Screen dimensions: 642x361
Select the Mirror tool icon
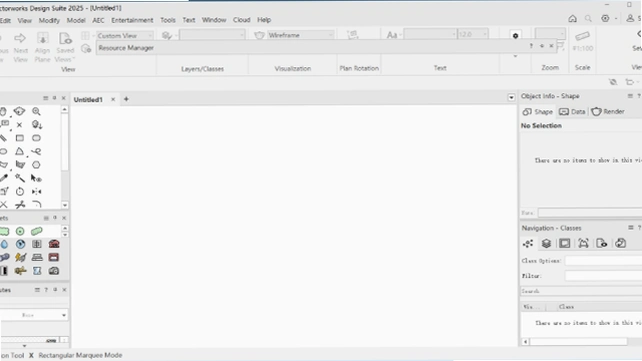pos(36,192)
